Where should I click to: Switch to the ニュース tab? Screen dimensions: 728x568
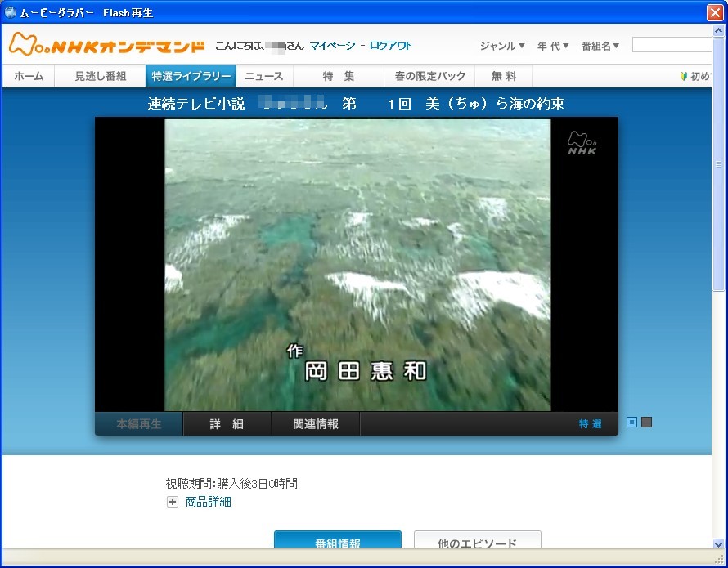pos(264,76)
